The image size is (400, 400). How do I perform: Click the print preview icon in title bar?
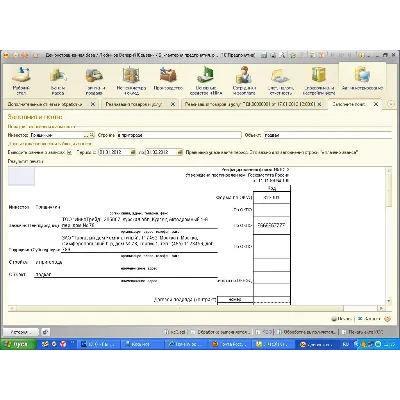pyautogui.click(x=282, y=55)
